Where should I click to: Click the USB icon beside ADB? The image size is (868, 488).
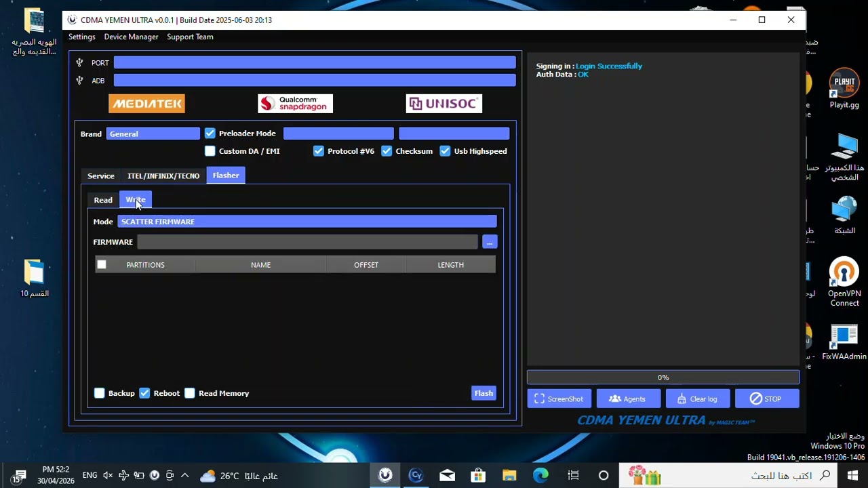tap(79, 80)
